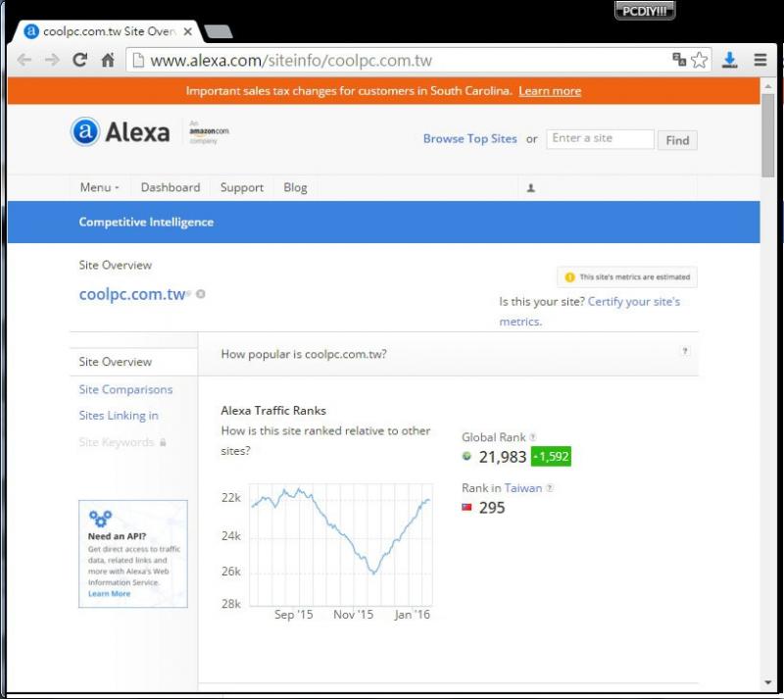Click the Learn more link in orange banner
The height and width of the screenshot is (699, 784).
pyautogui.click(x=550, y=91)
